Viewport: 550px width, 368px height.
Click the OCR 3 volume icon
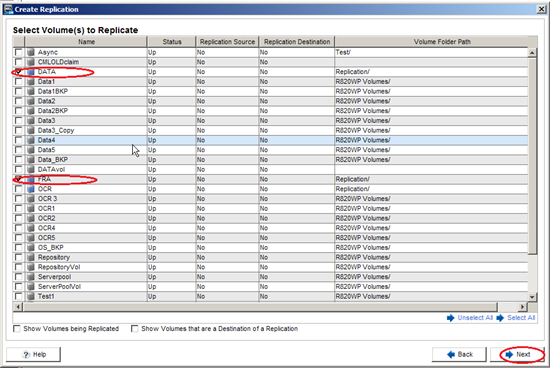coord(31,199)
